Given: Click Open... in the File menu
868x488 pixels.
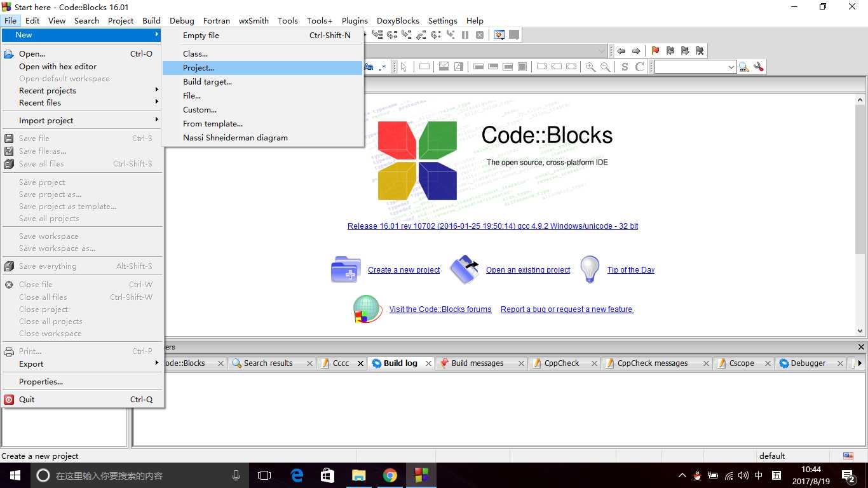Looking at the screenshot, I should click(x=81, y=54).
